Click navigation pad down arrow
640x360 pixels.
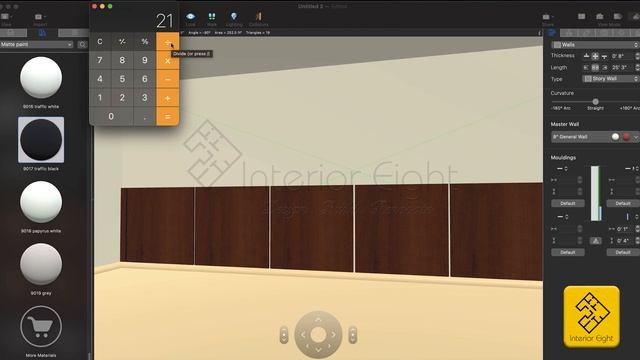[318, 349]
